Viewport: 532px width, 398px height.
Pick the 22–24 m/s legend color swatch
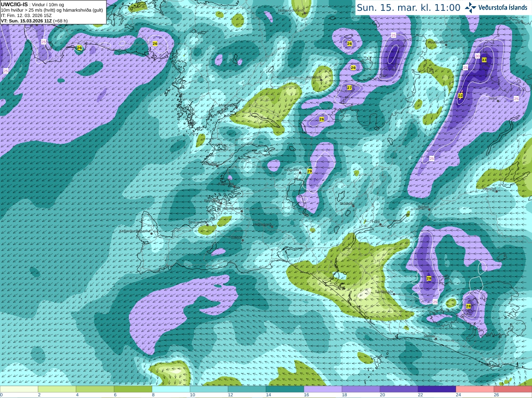pyautogui.click(x=437, y=389)
